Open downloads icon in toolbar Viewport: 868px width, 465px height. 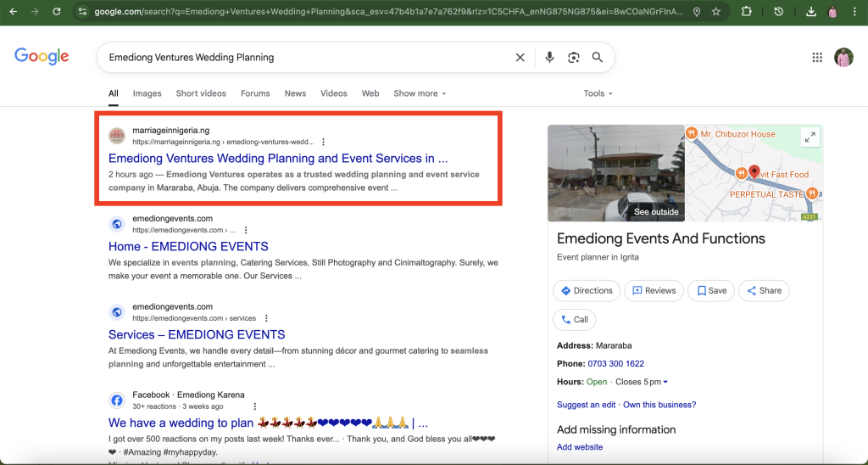[x=811, y=12]
